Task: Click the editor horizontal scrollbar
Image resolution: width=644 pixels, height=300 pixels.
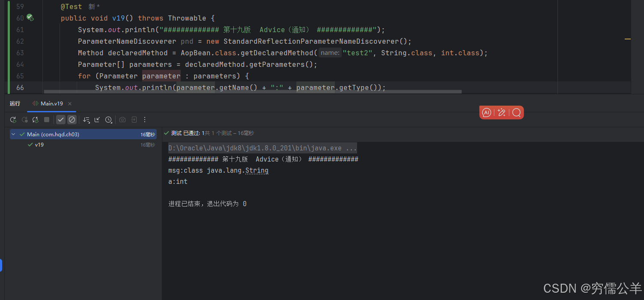Action: click(253, 92)
